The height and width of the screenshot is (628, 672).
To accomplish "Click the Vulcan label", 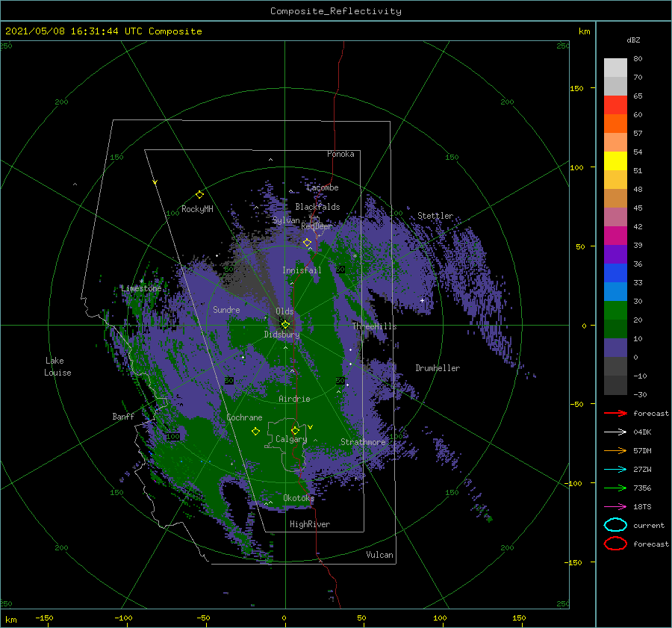I will tap(380, 555).
